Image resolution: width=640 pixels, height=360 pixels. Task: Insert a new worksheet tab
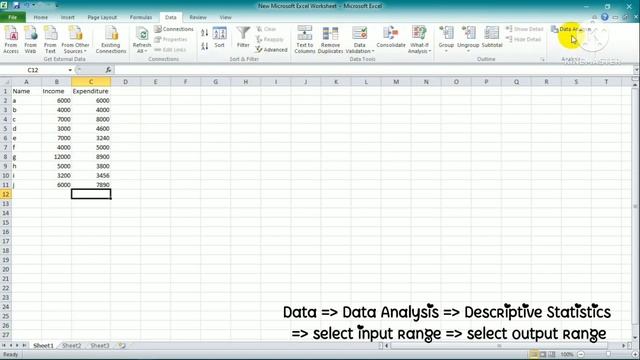point(122,346)
